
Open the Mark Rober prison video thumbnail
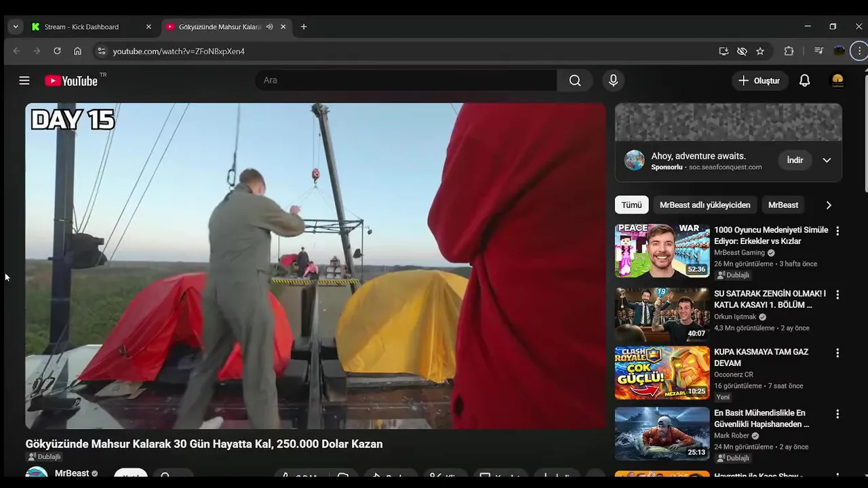662,434
